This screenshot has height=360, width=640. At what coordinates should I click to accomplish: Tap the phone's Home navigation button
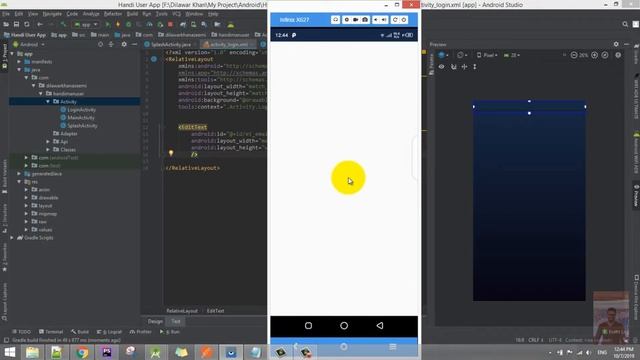coord(344,326)
